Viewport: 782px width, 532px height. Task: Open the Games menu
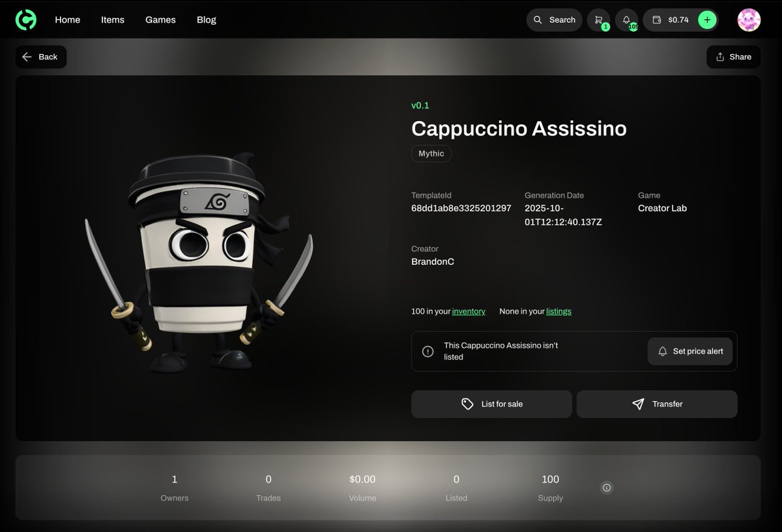pos(160,20)
